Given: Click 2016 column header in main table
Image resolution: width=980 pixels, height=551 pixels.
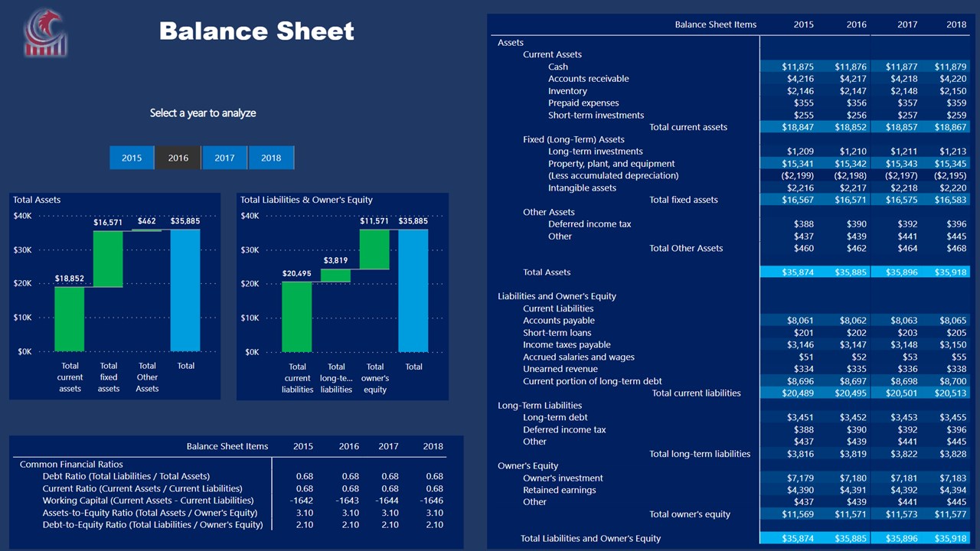Looking at the screenshot, I should tap(857, 24).
